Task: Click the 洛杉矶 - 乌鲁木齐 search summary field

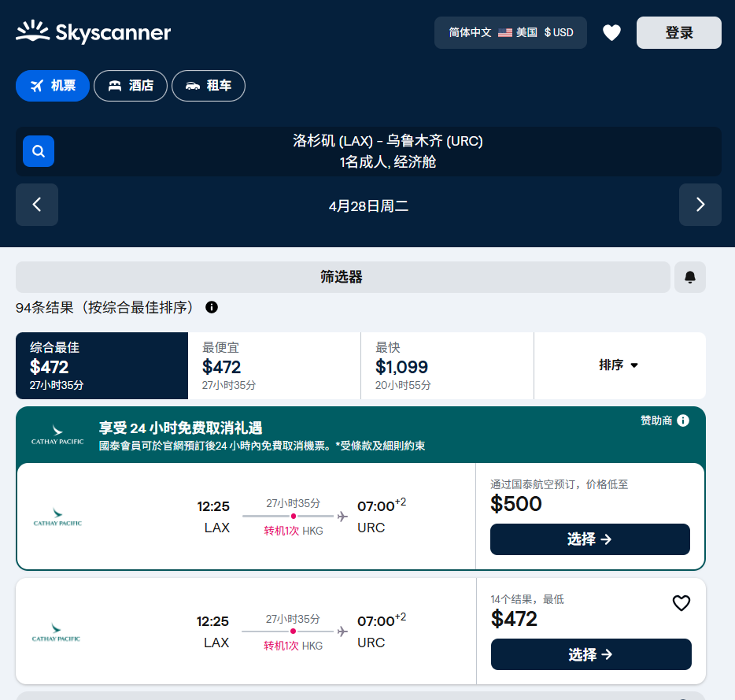Action: [x=387, y=151]
